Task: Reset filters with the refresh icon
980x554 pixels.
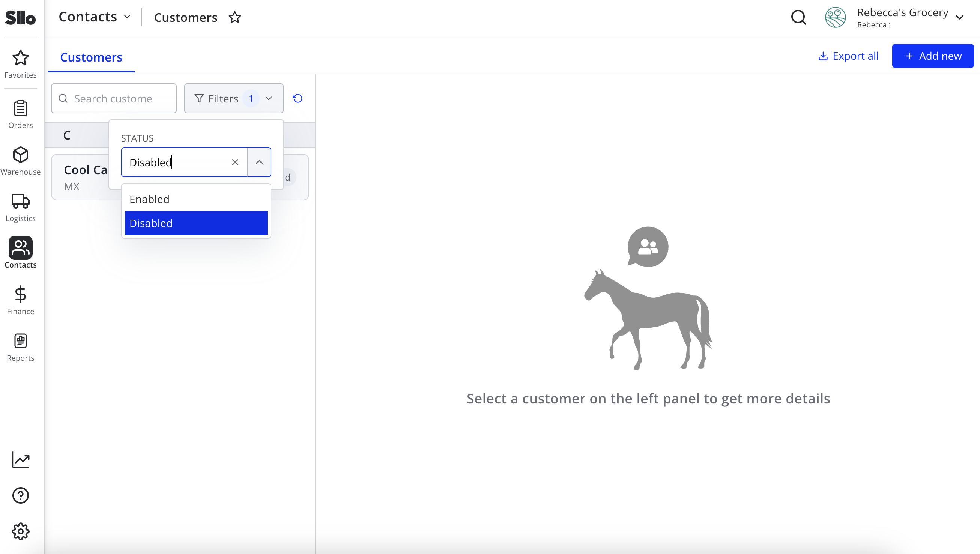Action: coord(298,98)
